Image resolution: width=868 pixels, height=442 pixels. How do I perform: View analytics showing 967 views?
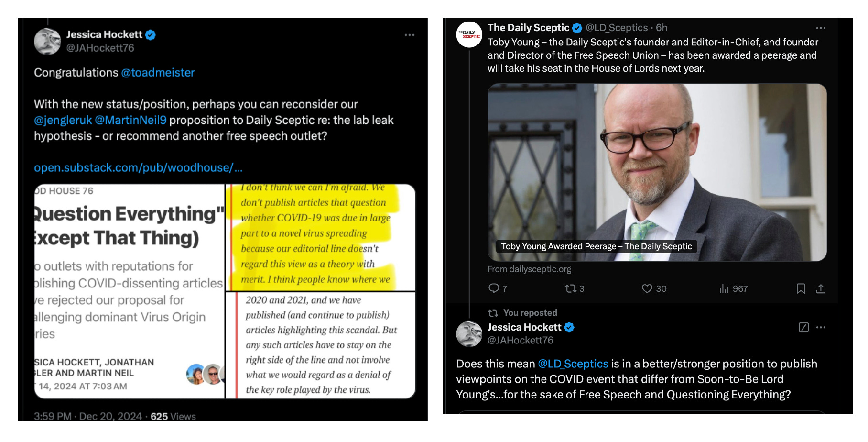click(x=733, y=288)
